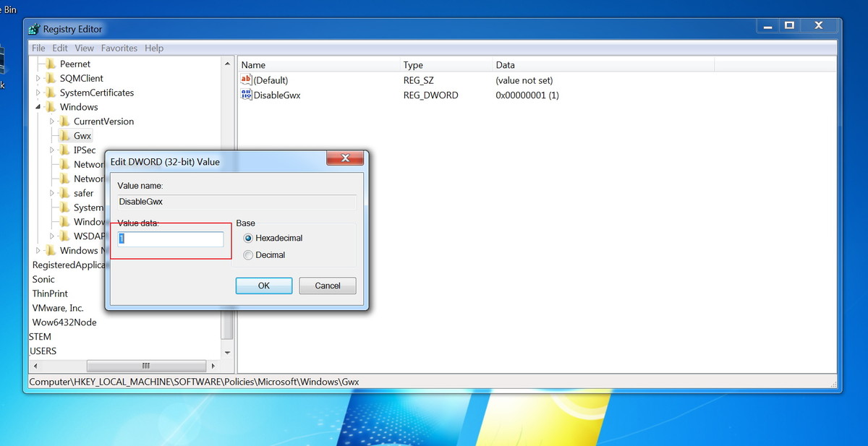
Task: Click the DisableGwx REG_DWORD binary icon
Action: click(x=244, y=95)
